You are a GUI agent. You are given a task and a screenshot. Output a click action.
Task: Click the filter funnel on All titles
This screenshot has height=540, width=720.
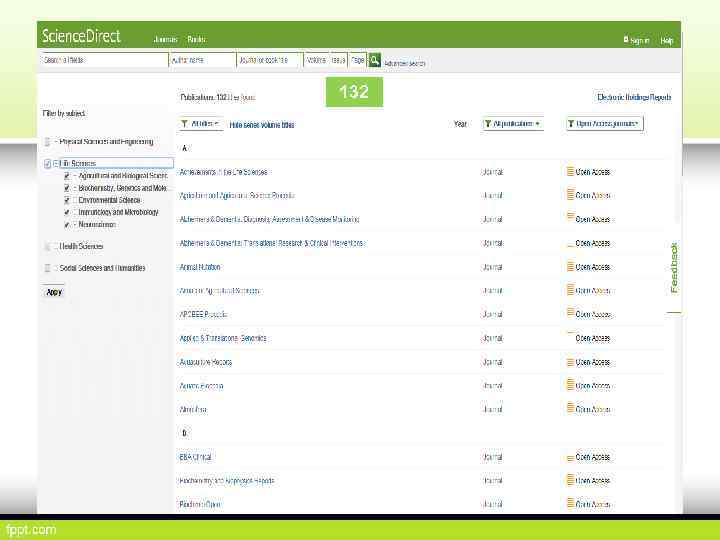[x=185, y=124]
